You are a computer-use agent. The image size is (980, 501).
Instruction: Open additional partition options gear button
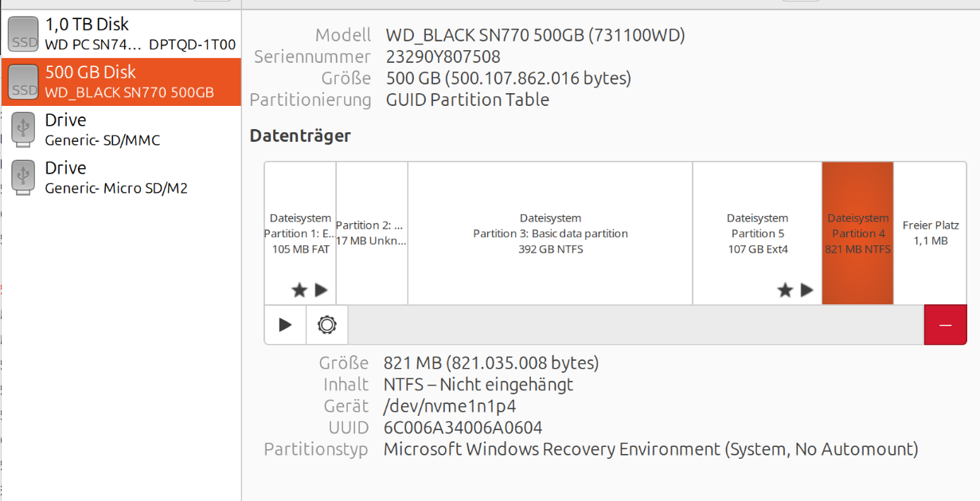327,325
